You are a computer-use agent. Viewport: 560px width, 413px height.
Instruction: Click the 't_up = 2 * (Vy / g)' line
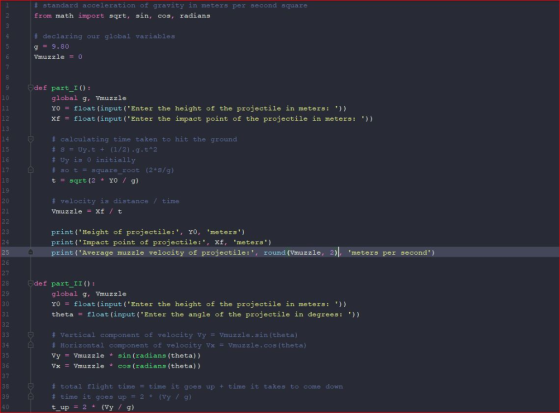(x=93, y=407)
